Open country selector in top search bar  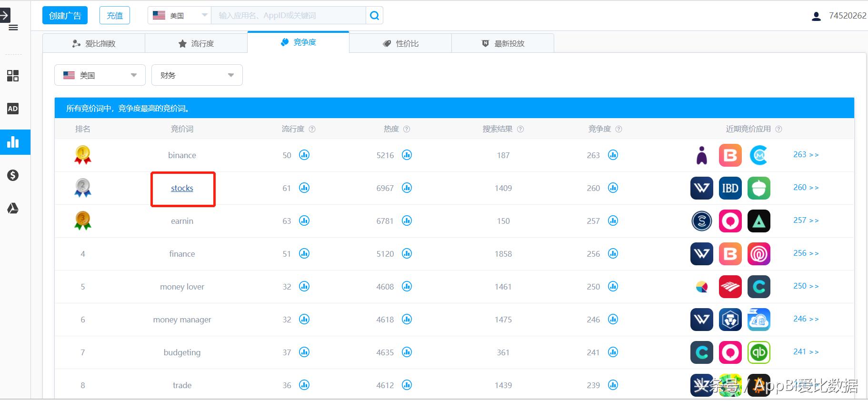[x=180, y=16]
